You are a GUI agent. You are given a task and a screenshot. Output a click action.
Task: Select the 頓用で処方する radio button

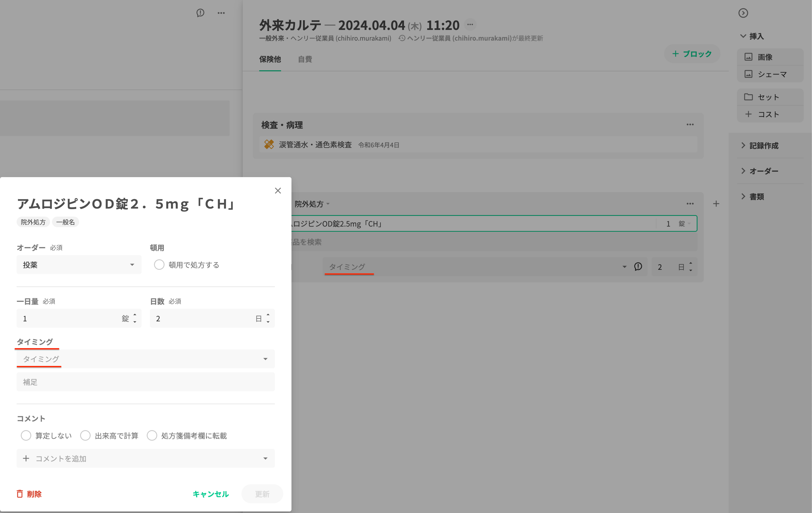point(159,265)
